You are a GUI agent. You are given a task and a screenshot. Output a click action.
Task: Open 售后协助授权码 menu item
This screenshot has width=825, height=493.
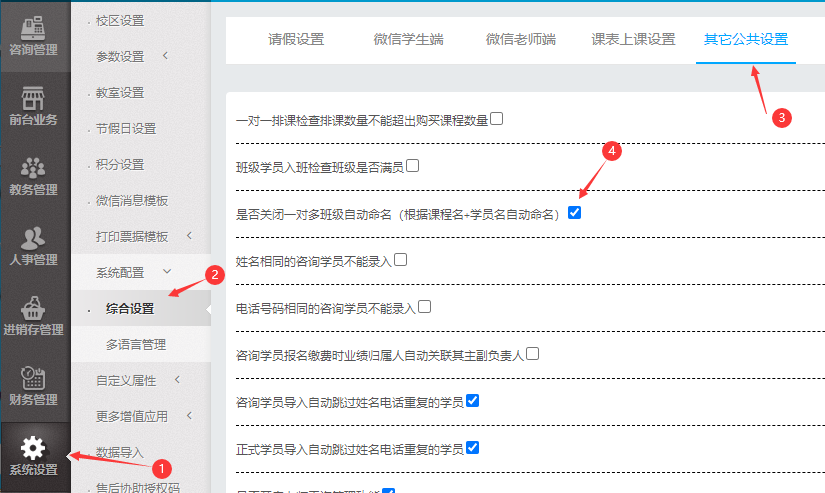(138, 487)
